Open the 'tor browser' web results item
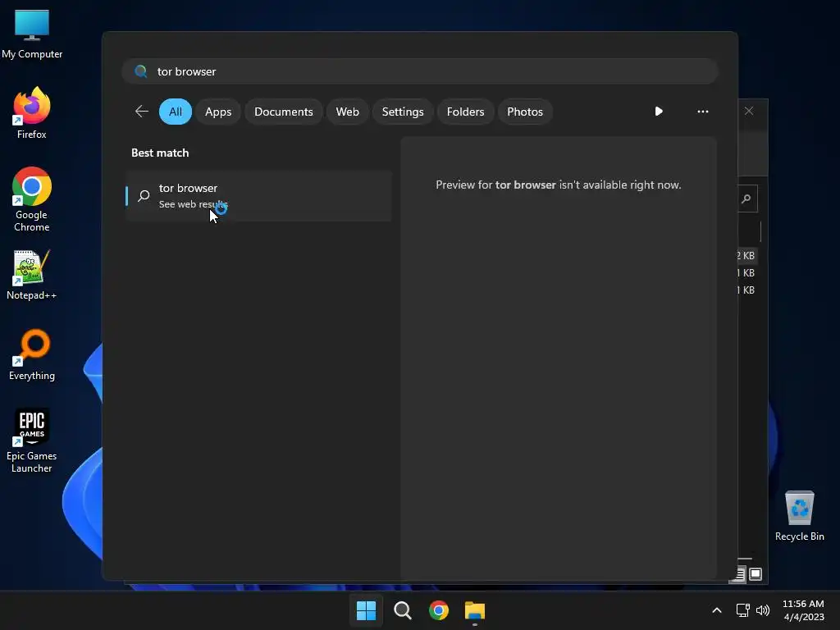840x630 pixels. pyautogui.click(x=258, y=196)
